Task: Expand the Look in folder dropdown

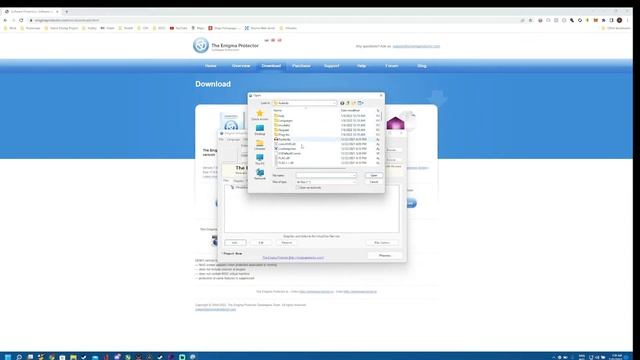Action: pyautogui.click(x=334, y=103)
